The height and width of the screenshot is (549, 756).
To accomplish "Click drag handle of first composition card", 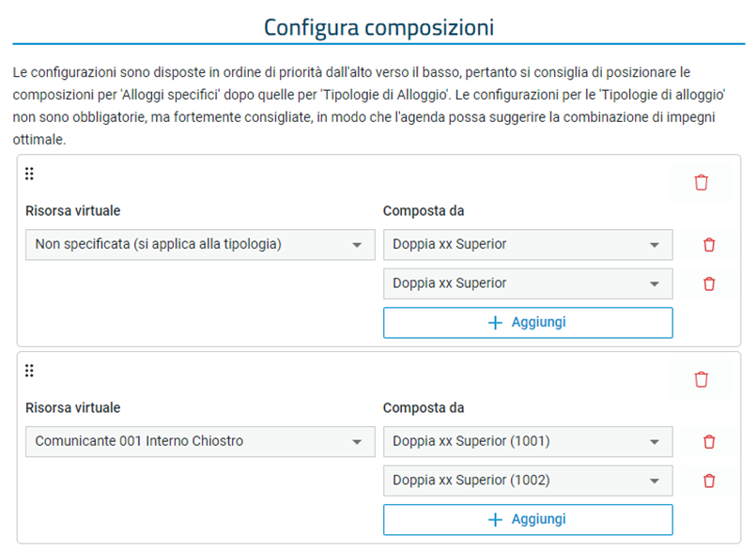I will click(x=29, y=174).
